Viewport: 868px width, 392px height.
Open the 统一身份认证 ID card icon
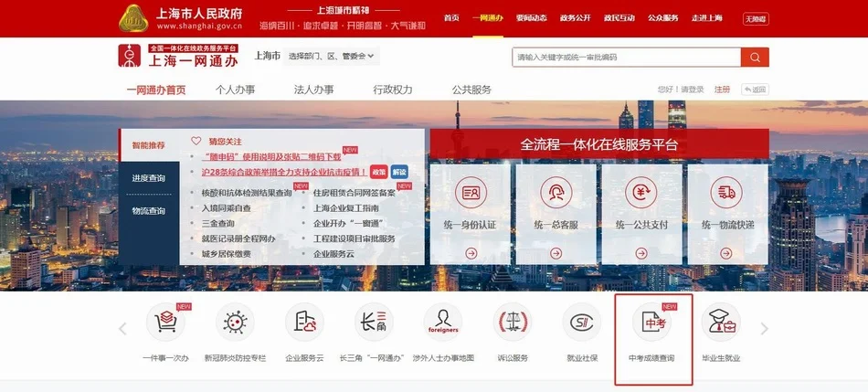click(470, 194)
